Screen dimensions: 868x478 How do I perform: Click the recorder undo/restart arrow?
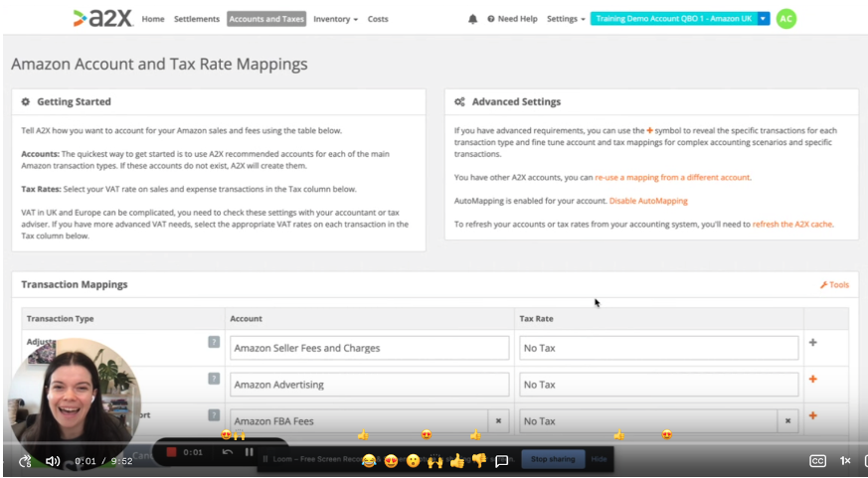228,452
